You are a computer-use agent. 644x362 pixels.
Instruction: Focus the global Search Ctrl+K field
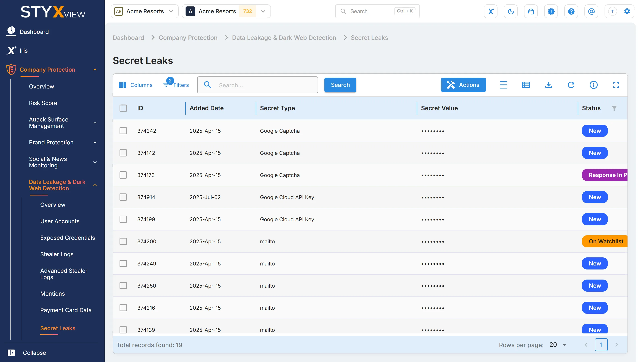pyautogui.click(x=377, y=11)
